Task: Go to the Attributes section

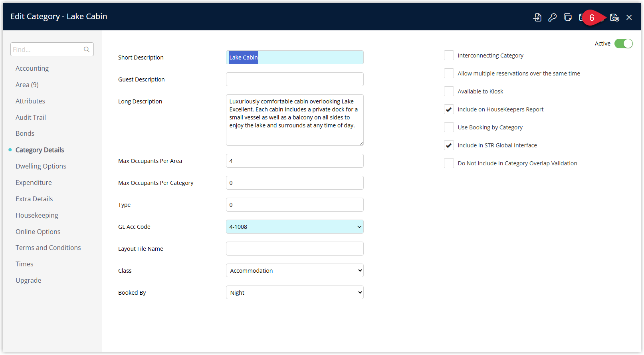Action: click(x=30, y=101)
